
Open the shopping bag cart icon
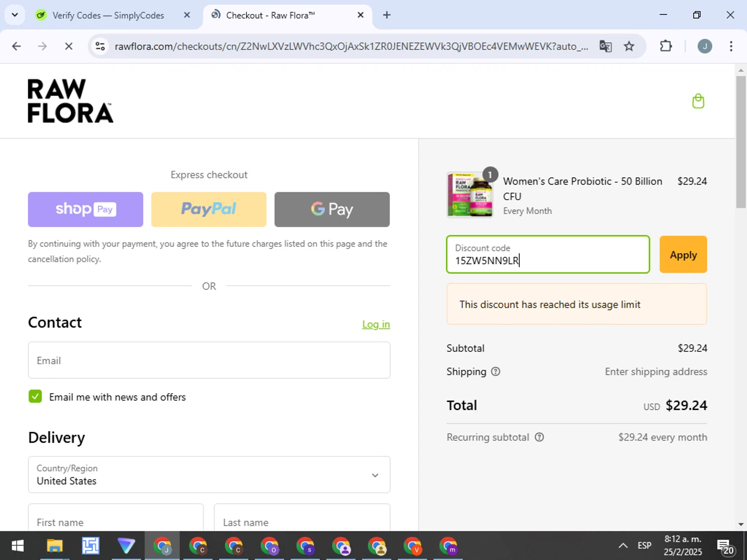coord(698,101)
